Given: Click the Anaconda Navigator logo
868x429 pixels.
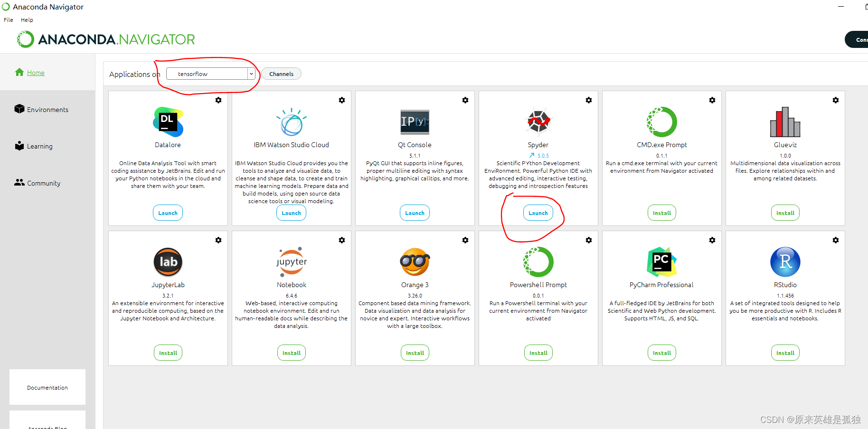Looking at the screenshot, I should pyautogui.click(x=106, y=39).
